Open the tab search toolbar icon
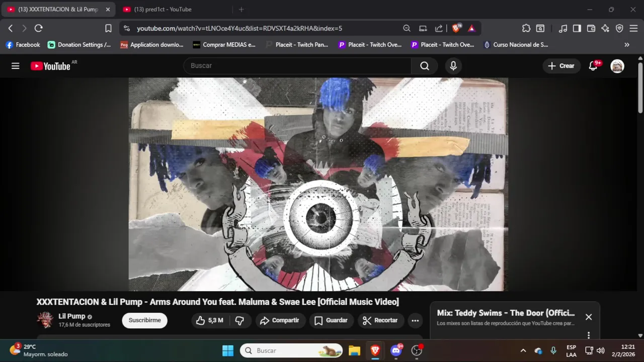This screenshot has height=362, width=644. point(540,28)
